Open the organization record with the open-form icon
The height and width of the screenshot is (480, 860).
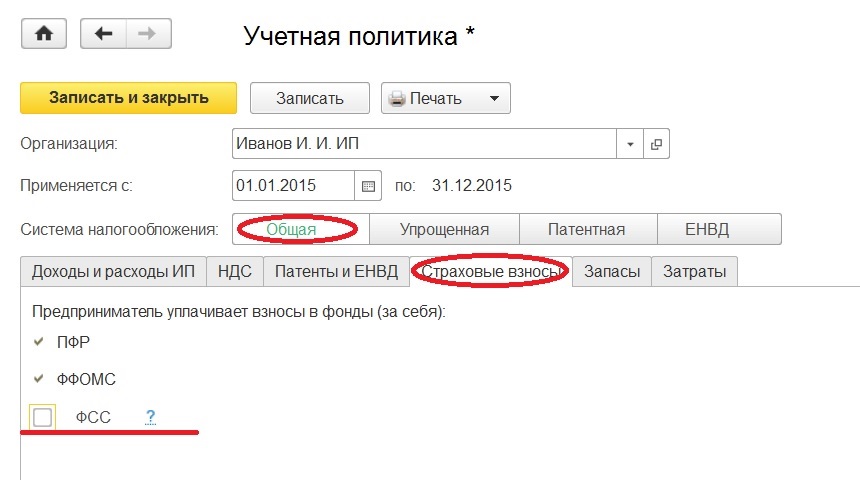tap(656, 144)
